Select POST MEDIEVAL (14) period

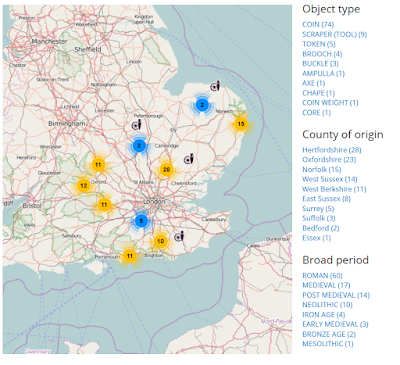pyautogui.click(x=336, y=295)
